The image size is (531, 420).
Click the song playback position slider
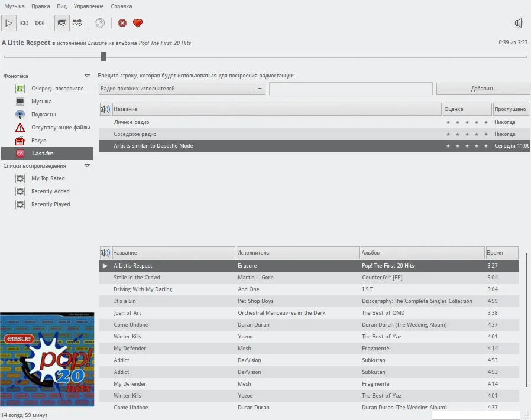coord(265,57)
